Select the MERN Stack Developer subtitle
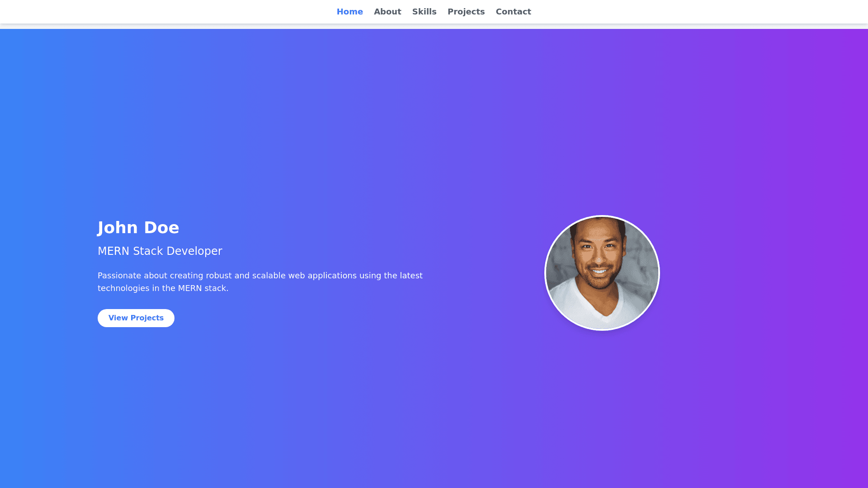868x488 pixels. pyautogui.click(x=160, y=251)
